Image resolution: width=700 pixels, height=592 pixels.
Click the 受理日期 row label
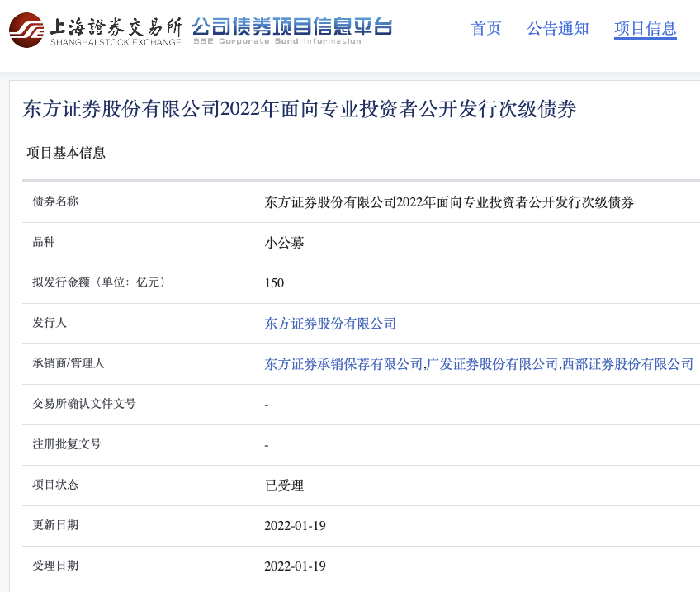click(55, 566)
